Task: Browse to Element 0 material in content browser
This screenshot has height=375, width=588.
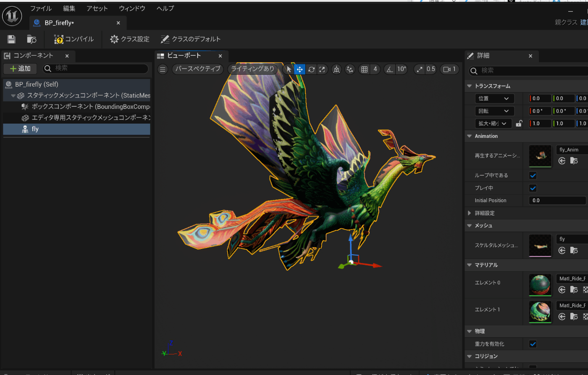Action: (x=574, y=290)
